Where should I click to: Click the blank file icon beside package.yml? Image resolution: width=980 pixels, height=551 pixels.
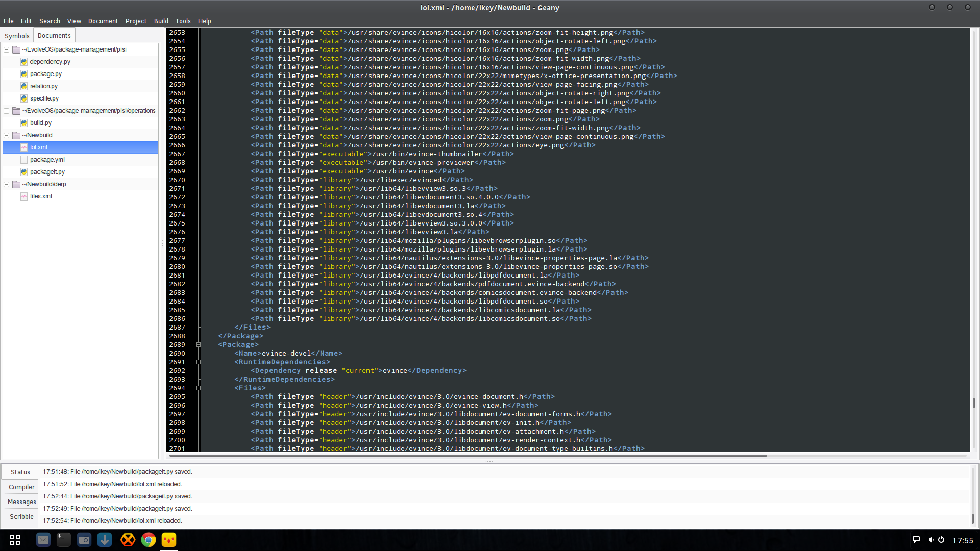click(24, 160)
